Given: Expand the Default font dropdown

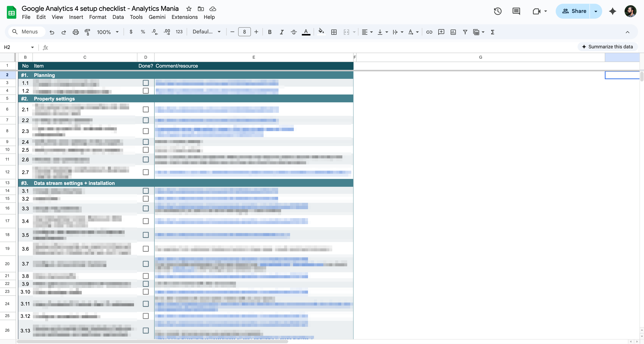Looking at the screenshot, I should coord(206,32).
